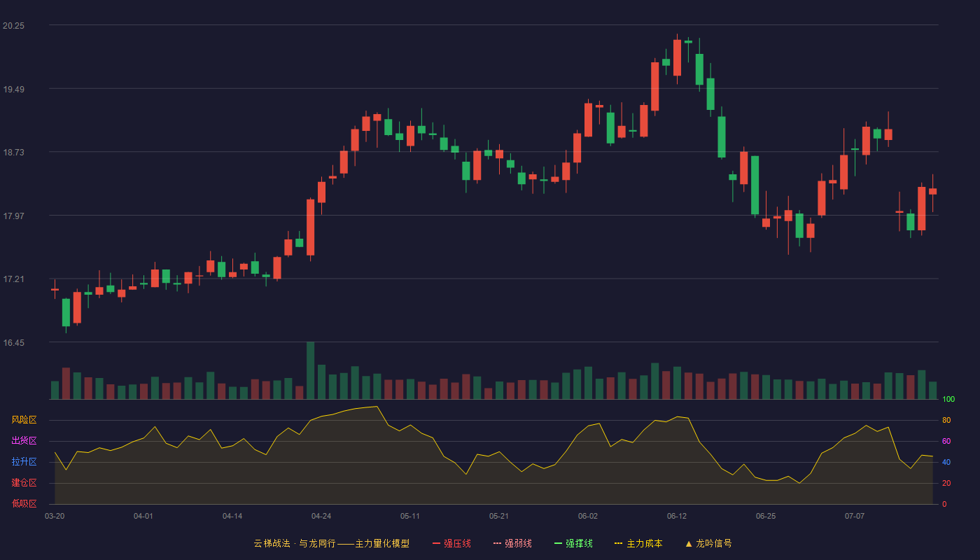Click the 17.21 price axis label
980x560 pixels.
point(13,279)
